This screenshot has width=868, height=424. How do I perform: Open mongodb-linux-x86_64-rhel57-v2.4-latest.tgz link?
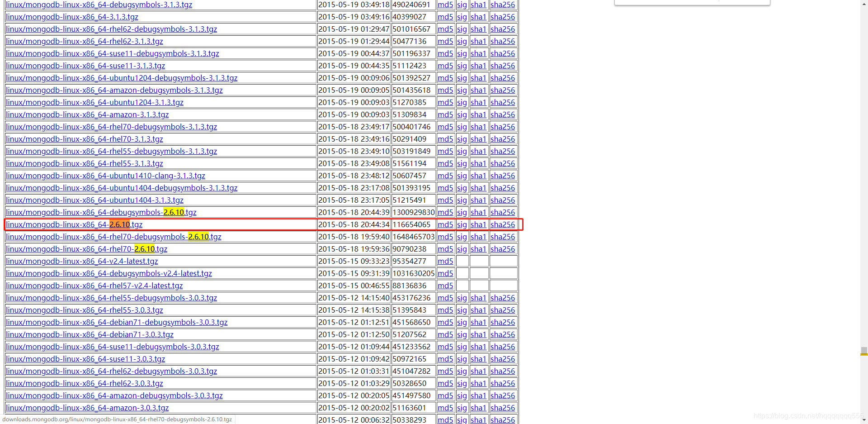(94, 286)
